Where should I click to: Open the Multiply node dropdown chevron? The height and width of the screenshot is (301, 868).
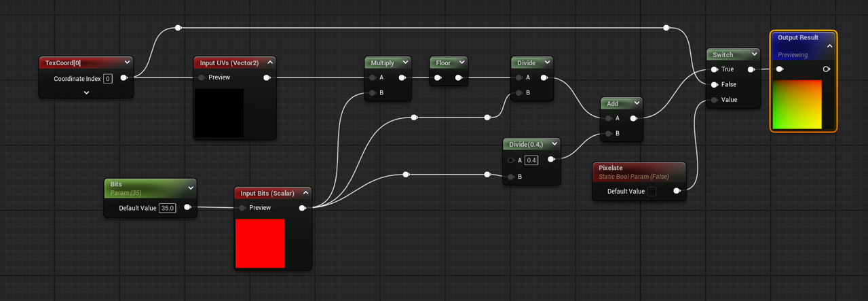click(x=405, y=63)
